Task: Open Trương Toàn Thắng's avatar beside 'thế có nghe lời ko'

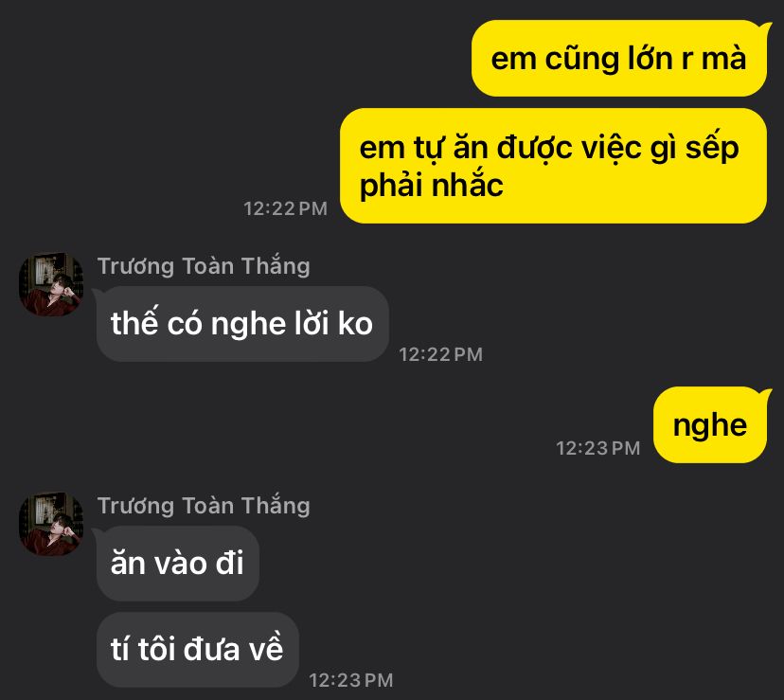Action: [x=51, y=284]
